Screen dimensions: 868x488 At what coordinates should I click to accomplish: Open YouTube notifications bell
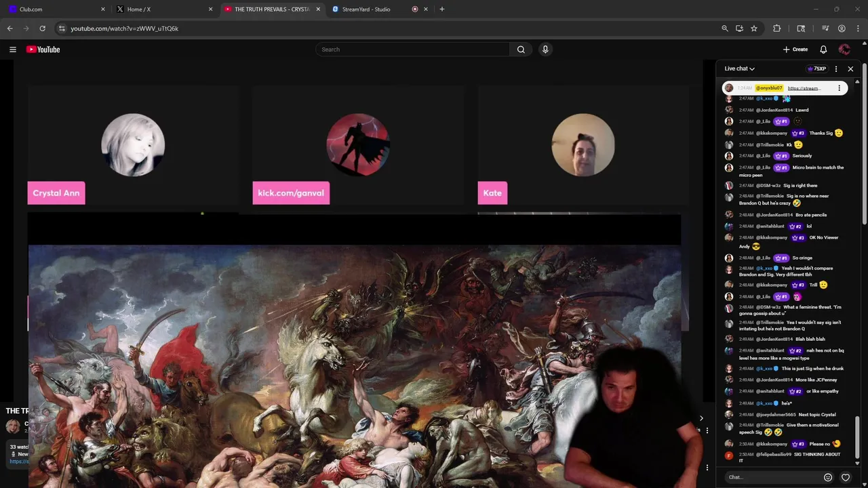pyautogui.click(x=823, y=49)
